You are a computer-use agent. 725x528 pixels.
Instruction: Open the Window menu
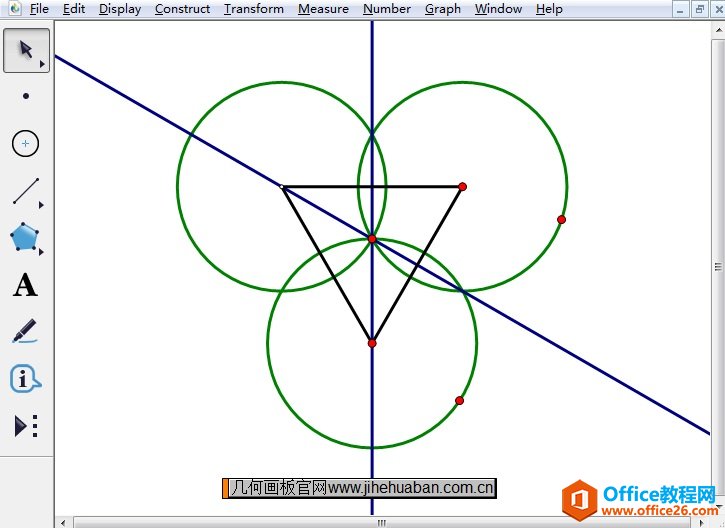(x=498, y=9)
